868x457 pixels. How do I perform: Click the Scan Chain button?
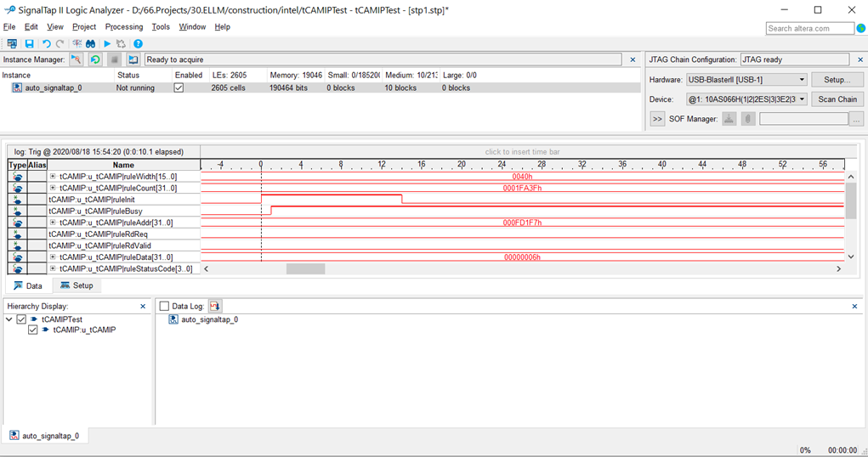point(837,99)
